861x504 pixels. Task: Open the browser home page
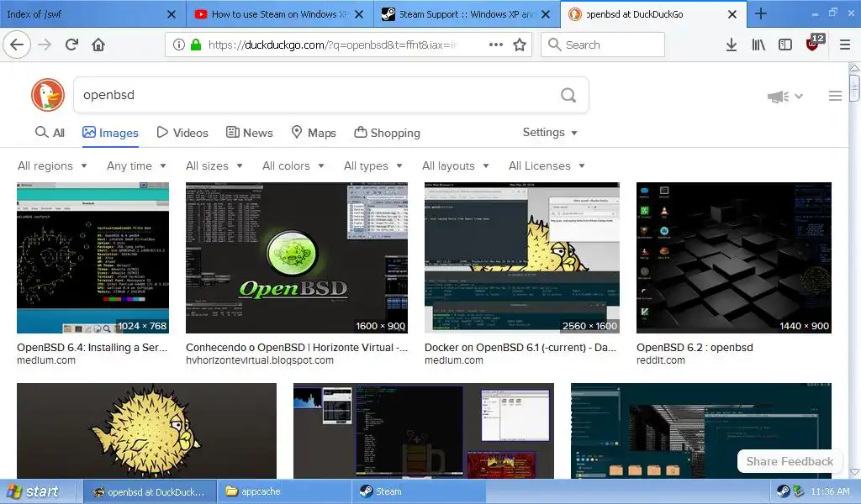coord(98,45)
